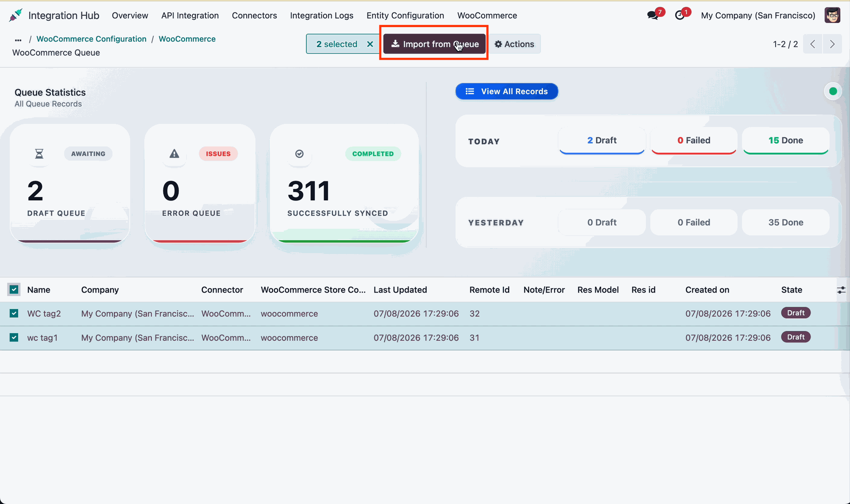Open the WC tag2 record name
Viewport: 850px width, 504px height.
(44, 314)
